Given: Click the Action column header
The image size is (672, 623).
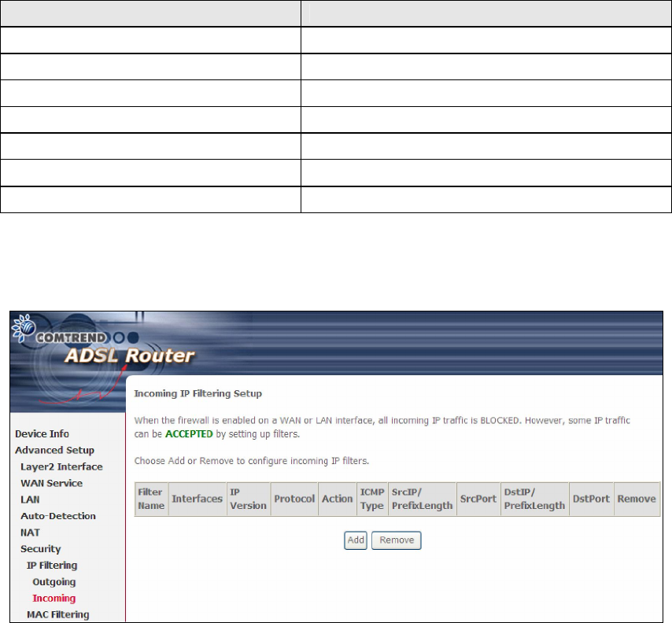Looking at the screenshot, I should [x=338, y=499].
